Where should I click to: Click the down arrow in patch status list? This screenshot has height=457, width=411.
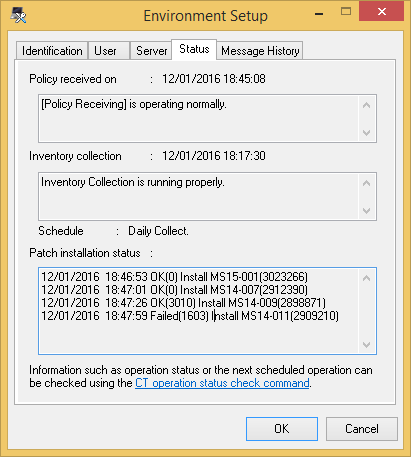tap(367, 345)
